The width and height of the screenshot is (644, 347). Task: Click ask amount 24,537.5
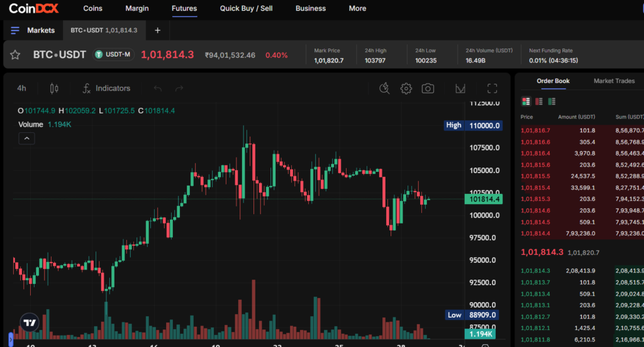click(583, 176)
